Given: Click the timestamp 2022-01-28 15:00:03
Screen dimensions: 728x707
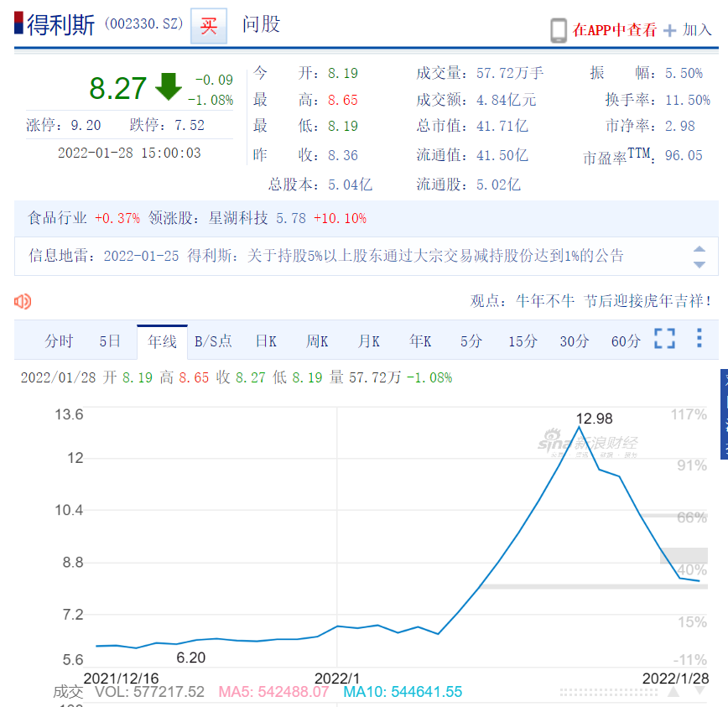Looking at the screenshot, I should click(x=129, y=153).
